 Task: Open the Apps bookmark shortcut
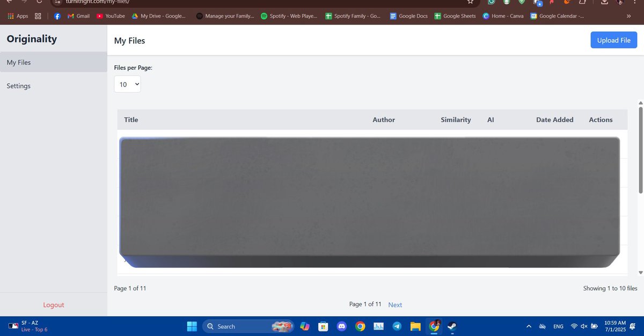(18, 16)
